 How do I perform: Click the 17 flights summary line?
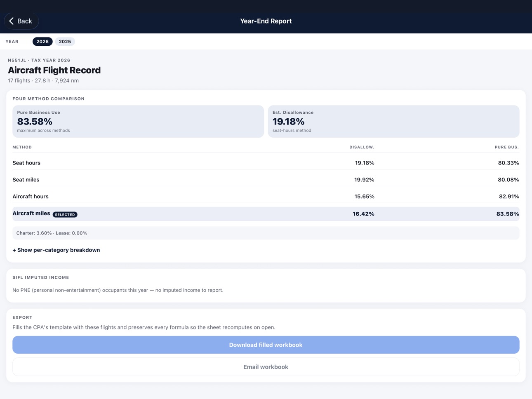point(43,81)
